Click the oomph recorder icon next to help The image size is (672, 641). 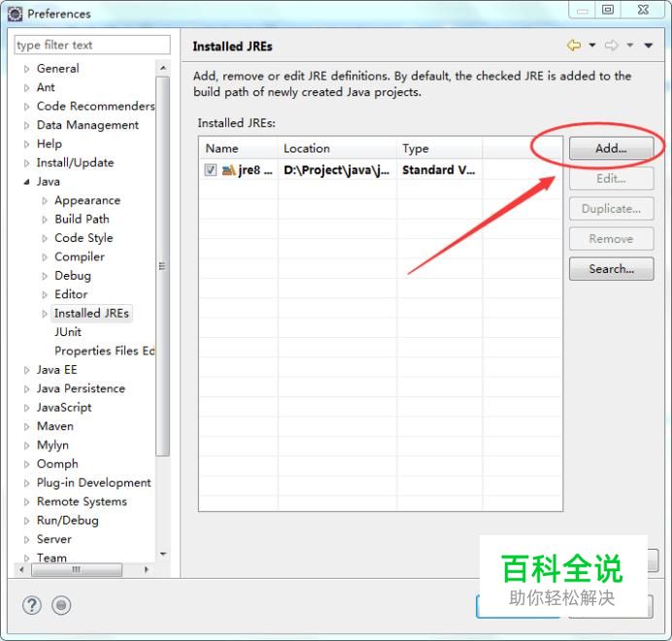pyautogui.click(x=61, y=605)
